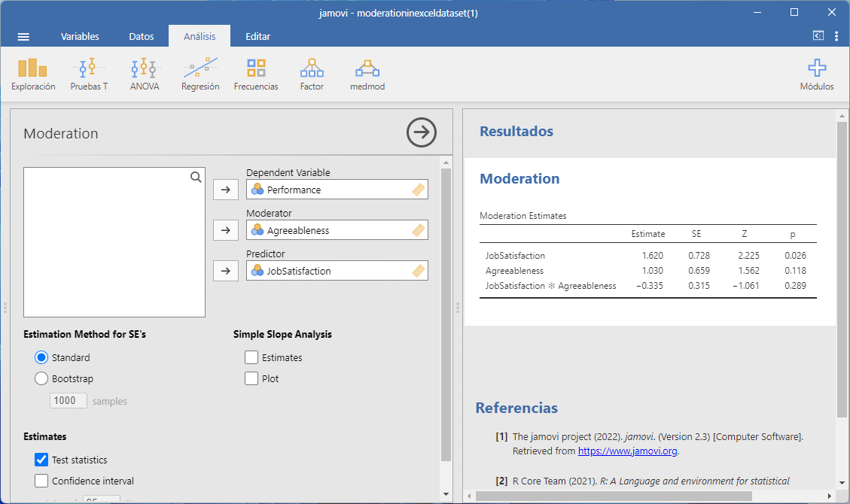The width and height of the screenshot is (850, 504).
Task: Enable the Confidence interval checkbox
Action: coord(41,481)
